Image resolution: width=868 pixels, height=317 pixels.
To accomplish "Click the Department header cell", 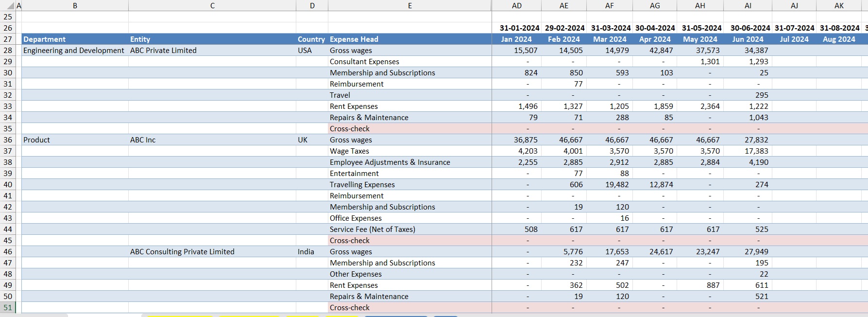I will 45,39.
